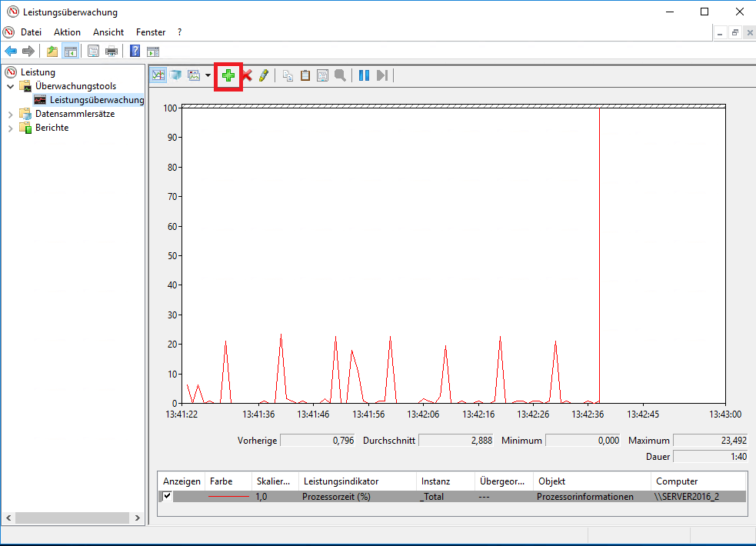This screenshot has height=546, width=756.
Task: Collapse the Überwachungstools tree node
Action: tap(11, 86)
